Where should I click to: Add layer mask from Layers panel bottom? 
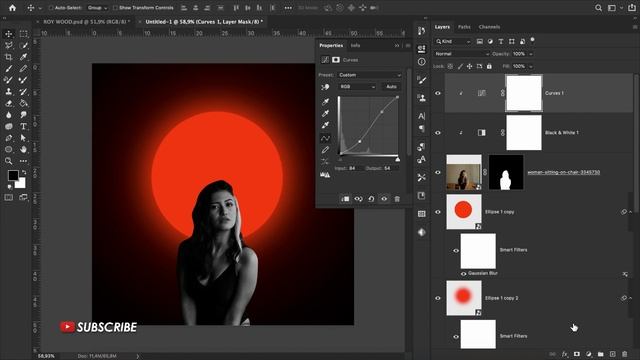pyautogui.click(x=576, y=354)
